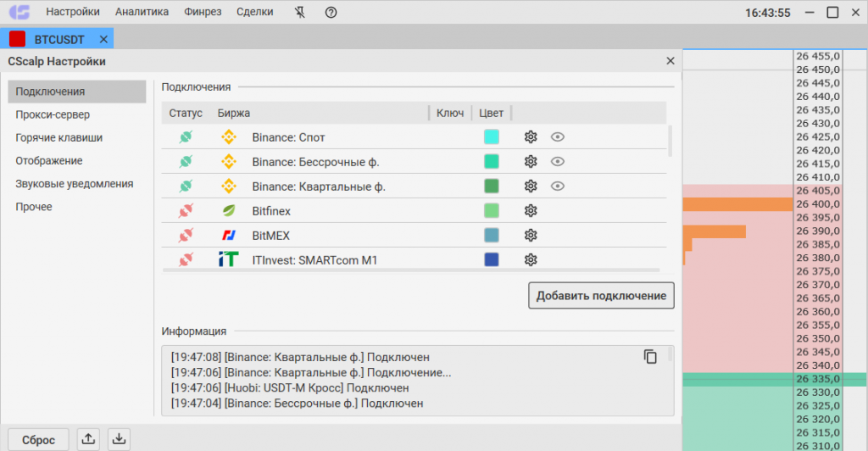Image resolution: width=868 pixels, height=451 pixels.
Task: Select the Горячие клавиши settings section
Action: point(59,137)
